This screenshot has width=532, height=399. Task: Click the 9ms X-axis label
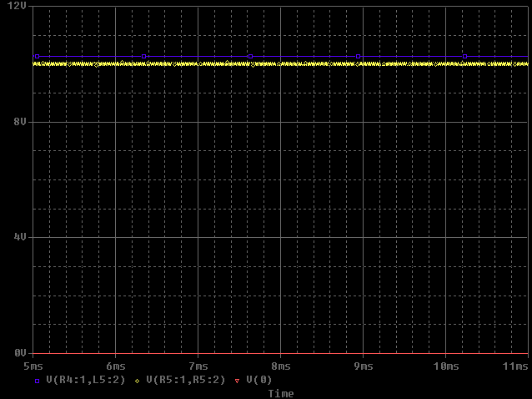364,366
